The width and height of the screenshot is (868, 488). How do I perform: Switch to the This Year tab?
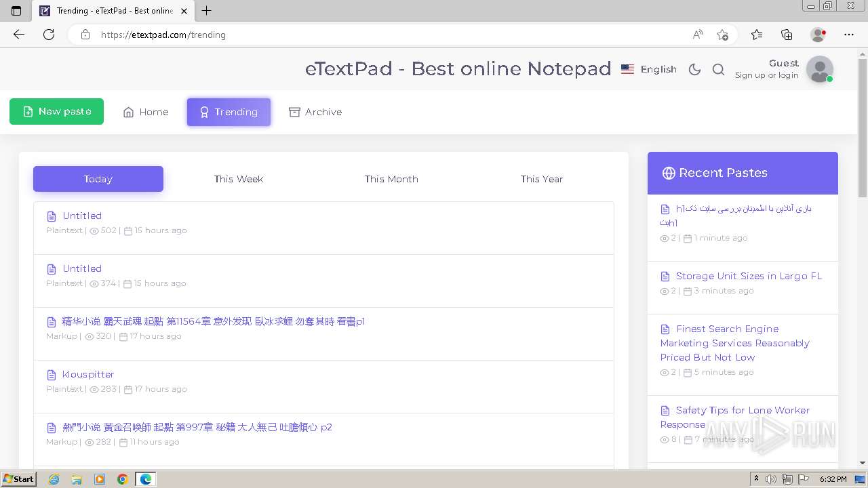[x=542, y=179]
